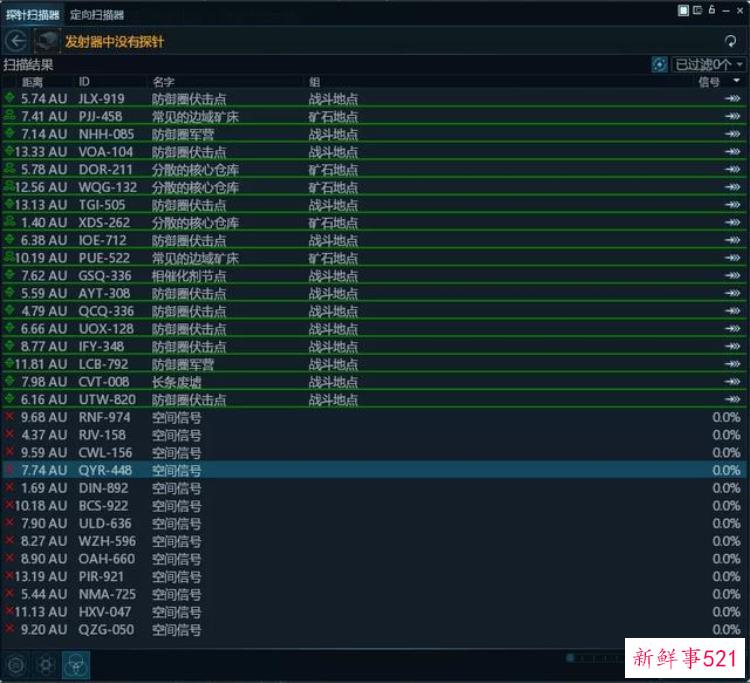The width and height of the screenshot is (750, 683).
Task: Select the 探针扫描器 tab
Action: coord(32,14)
